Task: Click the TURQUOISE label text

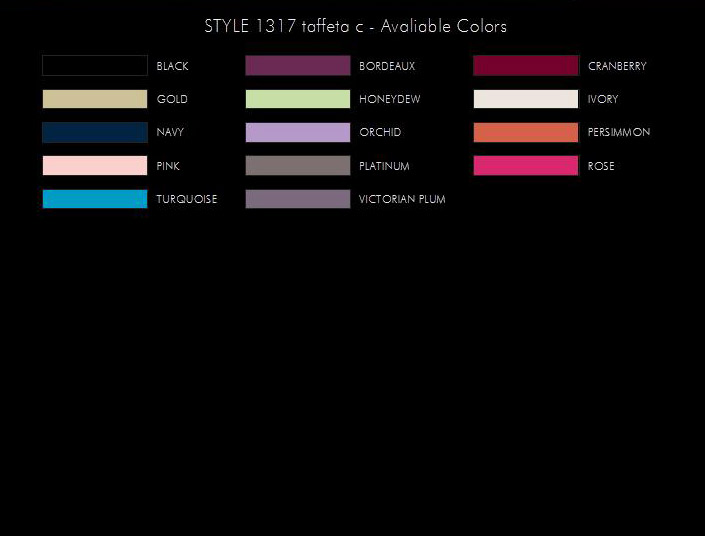Action: coord(187,199)
